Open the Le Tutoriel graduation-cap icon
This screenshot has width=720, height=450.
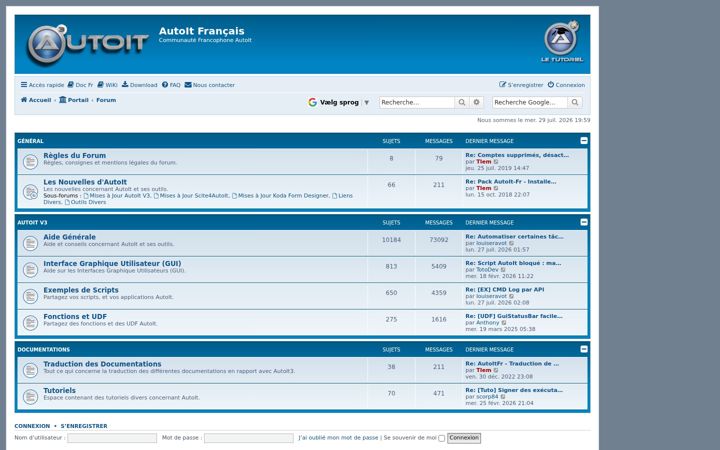pyautogui.click(x=562, y=42)
